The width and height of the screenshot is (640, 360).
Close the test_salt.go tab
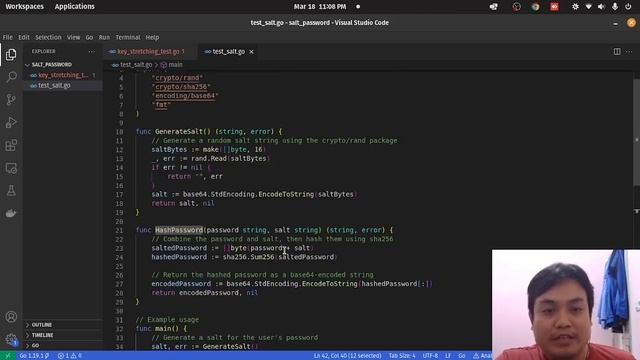click(251, 52)
